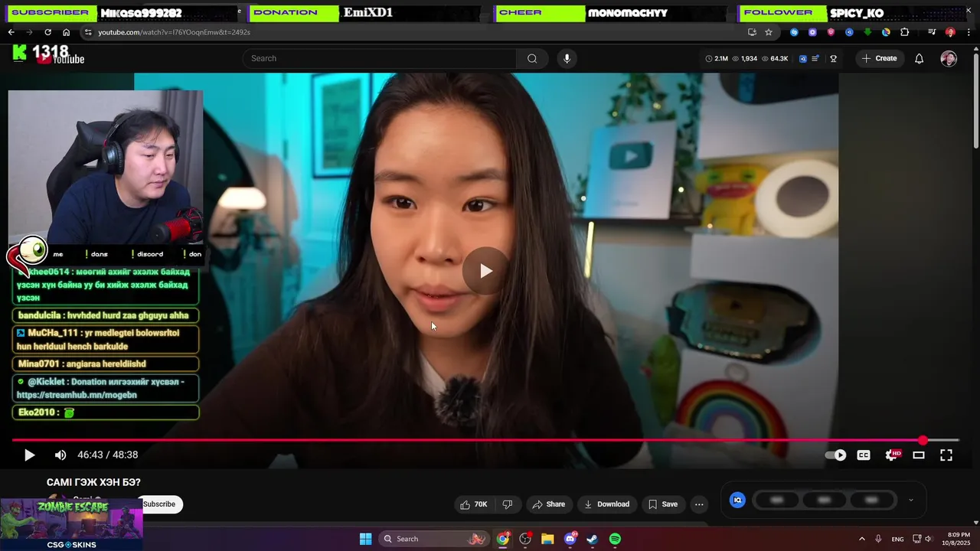The image size is (980, 551).
Task: Click the Share button
Action: 548,504
